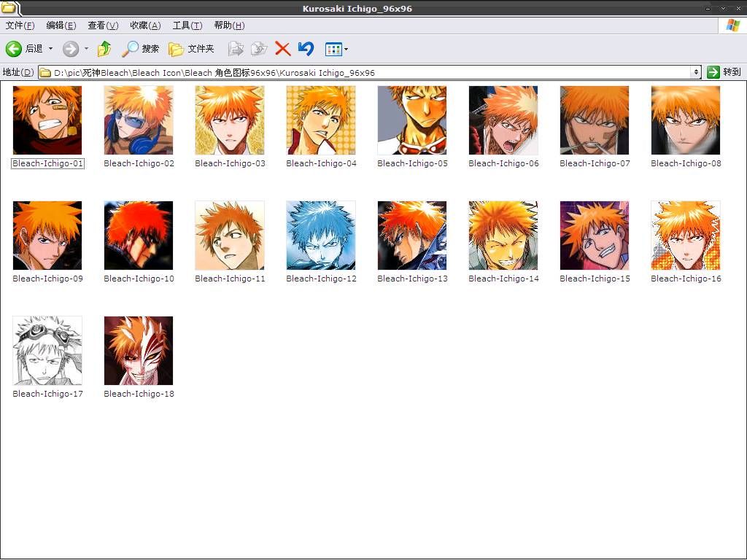Select the Bleach-Ichigo-11 thumbnail
This screenshot has width=747, height=560.
(230, 236)
